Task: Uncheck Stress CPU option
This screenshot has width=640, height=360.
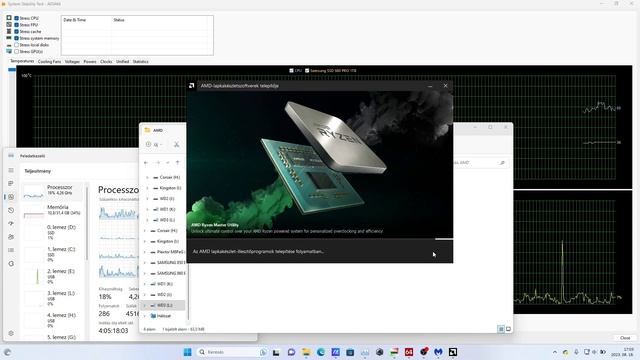Action: pos(16,18)
